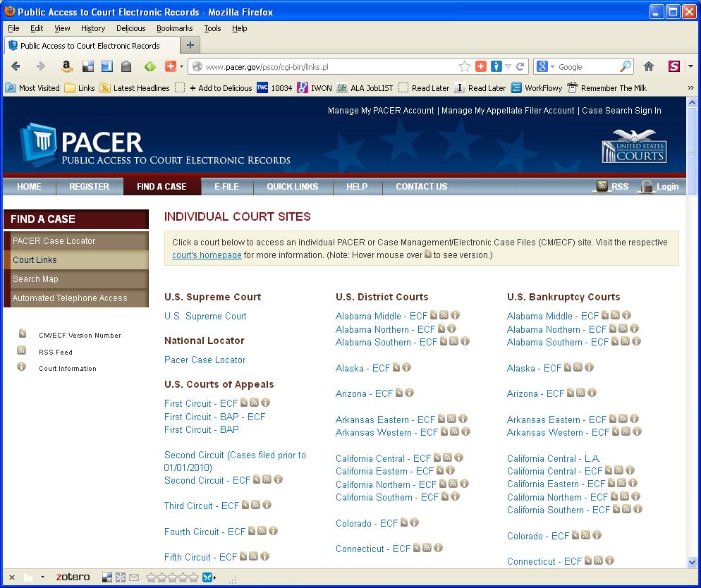
Task: Click RSS icon for Second Circuit ECF
Action: (267, 479)
